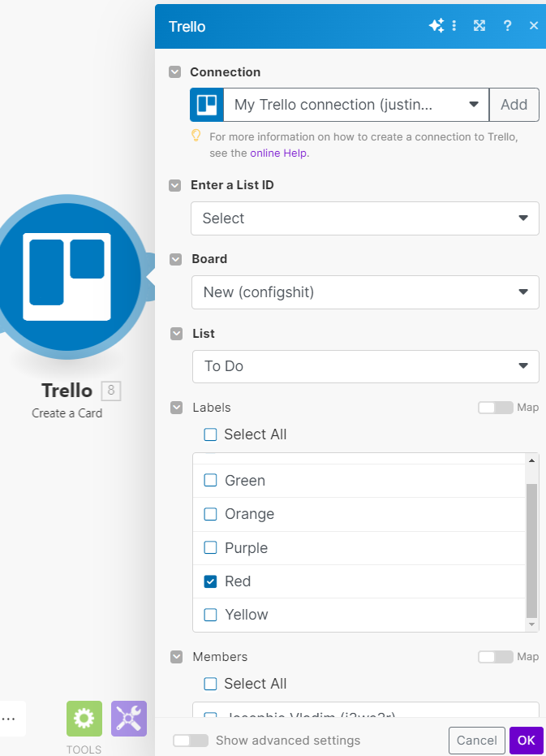Viewport: 546px width, 756px height.
Task: Click the labels list scrollbar thumb
Action: point(531,551)
